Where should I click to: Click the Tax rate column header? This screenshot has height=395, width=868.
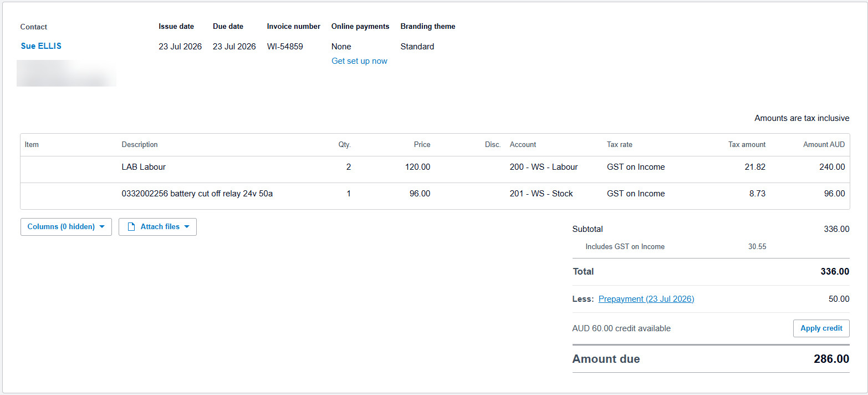click(620, 145)
